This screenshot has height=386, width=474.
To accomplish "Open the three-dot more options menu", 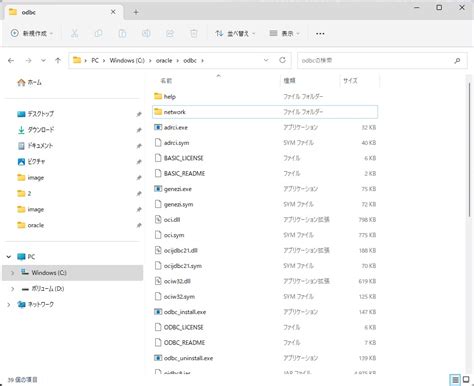I will pos(320,34).
